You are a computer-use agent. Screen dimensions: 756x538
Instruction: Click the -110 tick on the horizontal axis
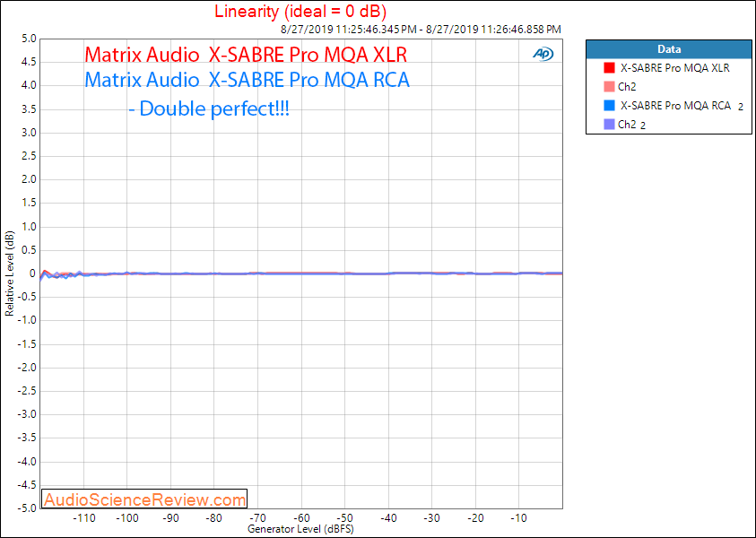84,518
